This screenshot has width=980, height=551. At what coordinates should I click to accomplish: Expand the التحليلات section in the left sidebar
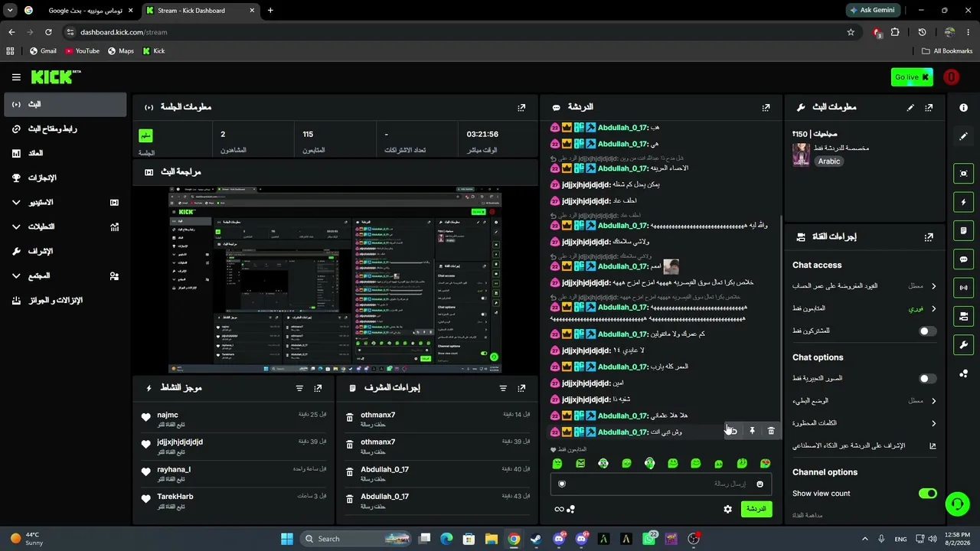(x=65, y=227)
